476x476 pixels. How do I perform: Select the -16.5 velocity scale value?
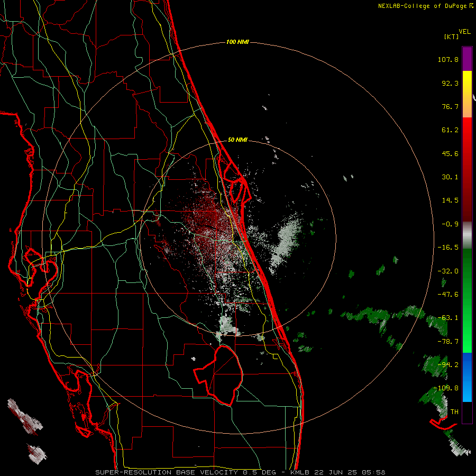(448, 248)
